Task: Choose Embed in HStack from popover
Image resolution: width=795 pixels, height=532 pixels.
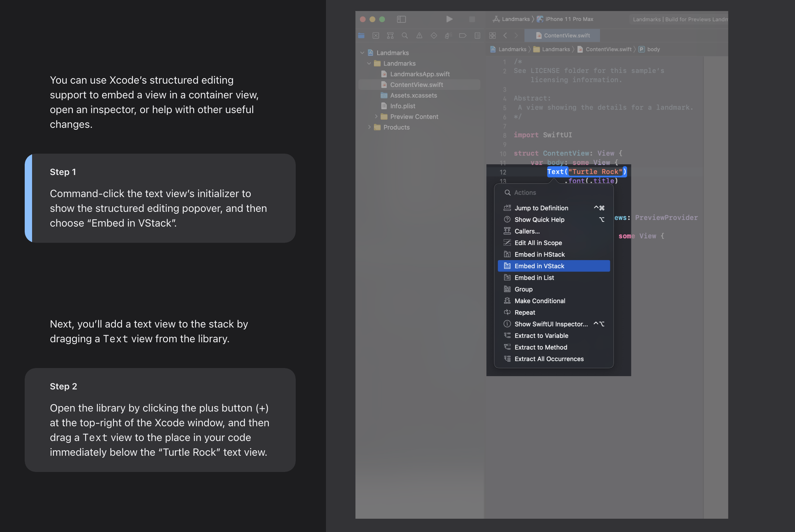Action: (x=539, y=255)
